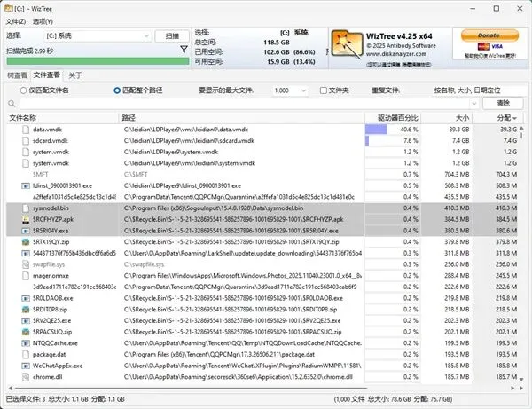Click the Donate button

point(489,35)
